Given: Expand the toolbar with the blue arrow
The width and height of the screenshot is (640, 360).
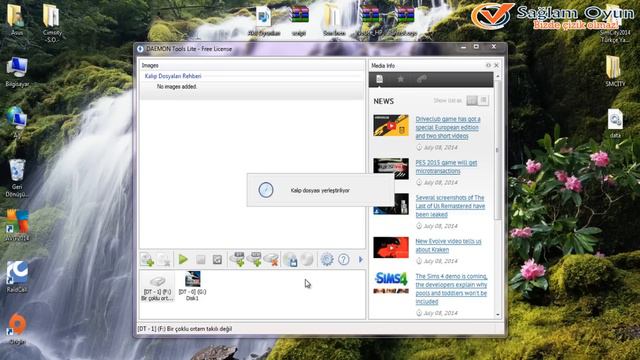Looking at the screenshot, I should pos(360,260).
